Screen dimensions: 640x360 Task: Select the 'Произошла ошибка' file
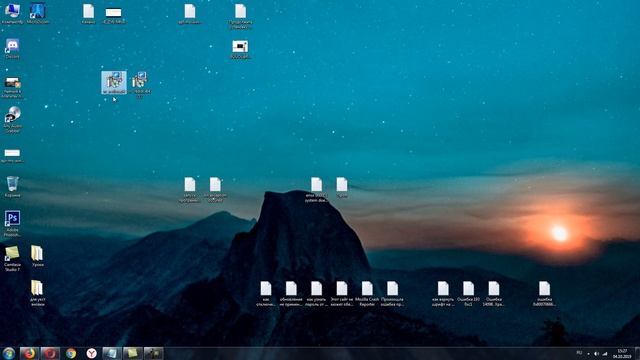392,293
